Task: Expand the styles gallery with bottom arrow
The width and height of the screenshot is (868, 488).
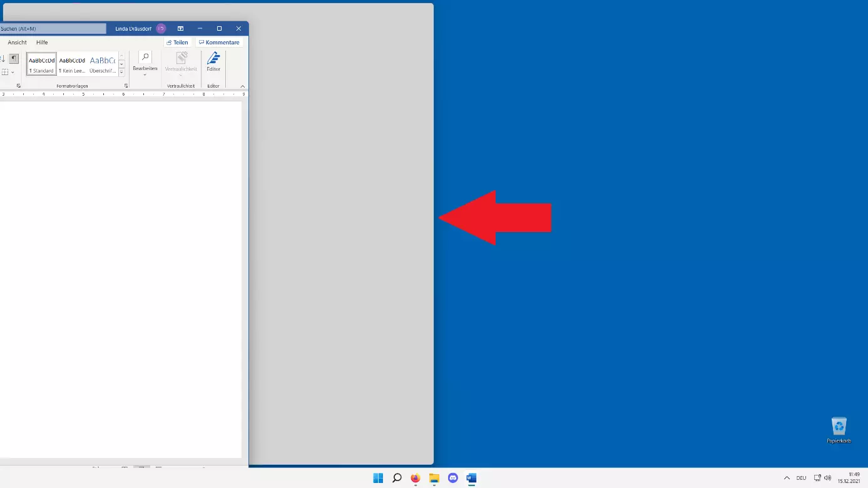Action: (x=121, y=73)
